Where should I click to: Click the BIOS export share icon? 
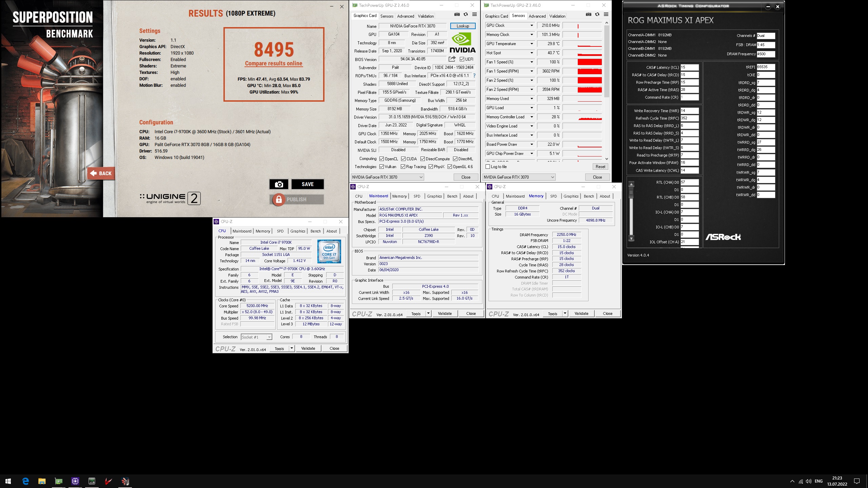(452, 59)
